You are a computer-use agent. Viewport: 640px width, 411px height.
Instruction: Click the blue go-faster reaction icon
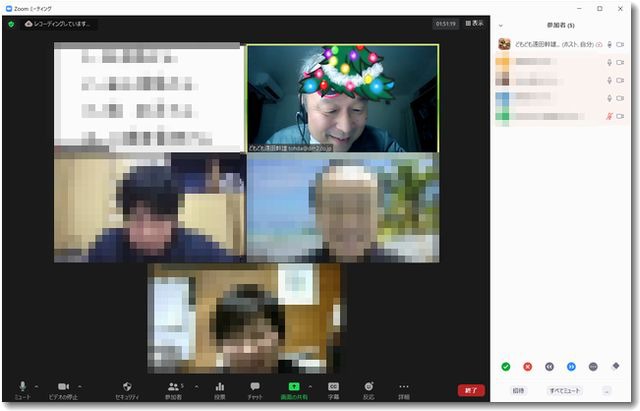pyautogui.click(x=571, y=367)
